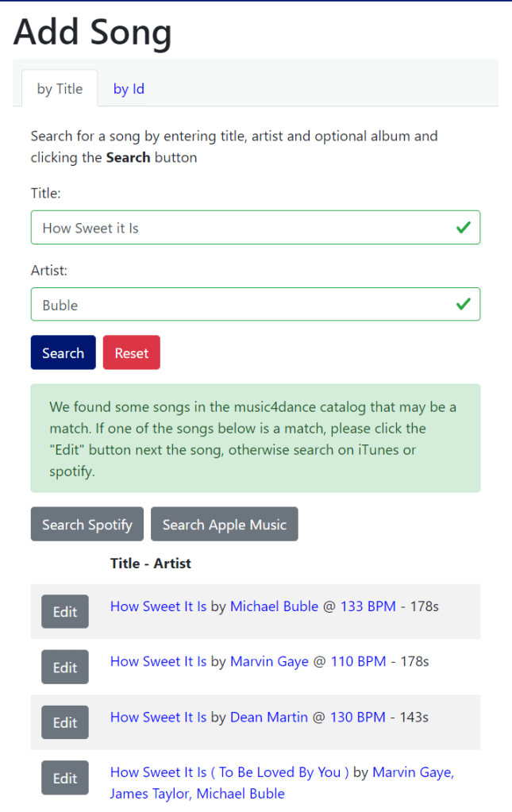
Task: Open the James Taylor artist link
Action: point(148,794)
